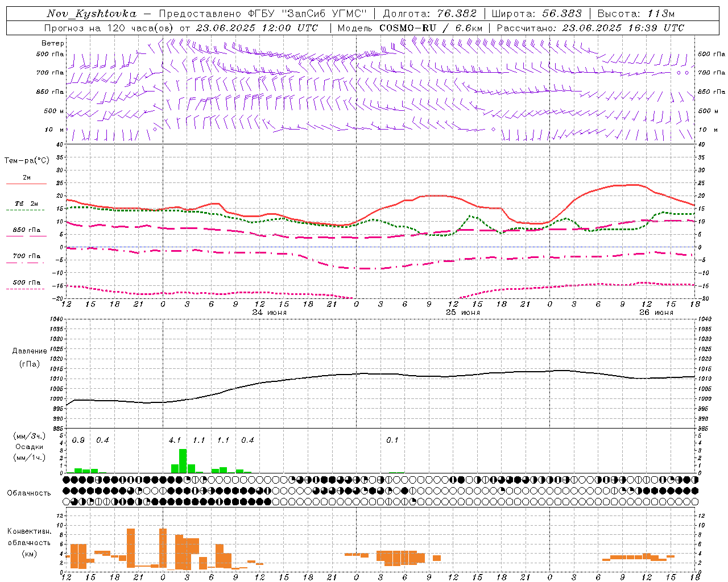Select the Тем-ра(°C) axis title
728x582 pixels.
[x=27, y=161]
